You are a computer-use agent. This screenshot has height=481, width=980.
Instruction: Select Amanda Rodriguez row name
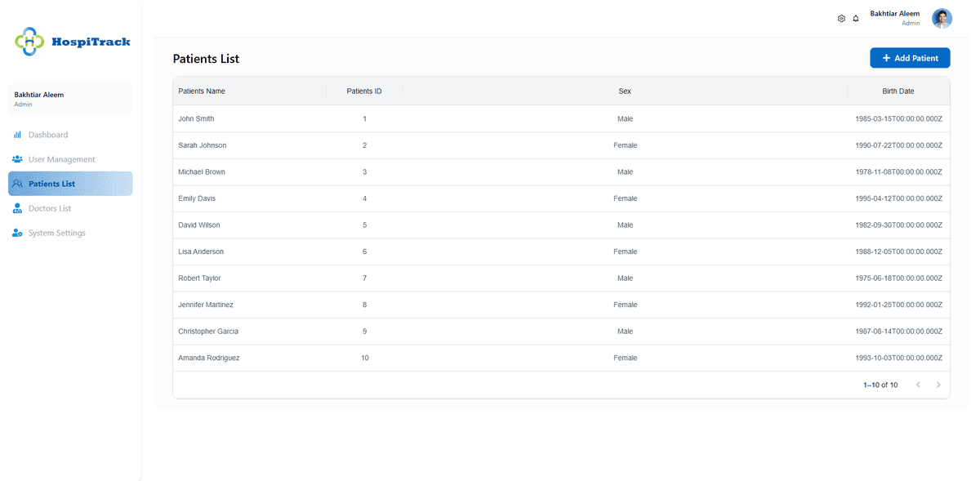(x=209, y=358)
